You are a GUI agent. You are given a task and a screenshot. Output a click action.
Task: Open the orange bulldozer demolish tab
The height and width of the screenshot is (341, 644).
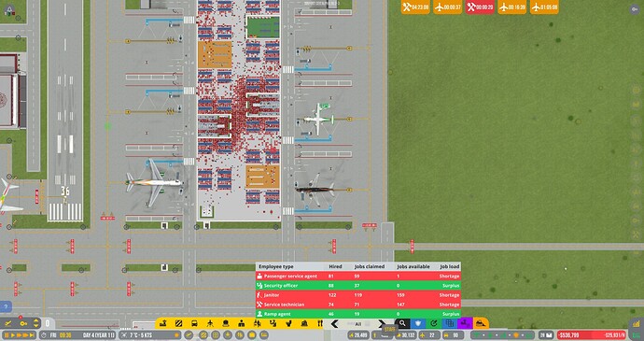481,323
